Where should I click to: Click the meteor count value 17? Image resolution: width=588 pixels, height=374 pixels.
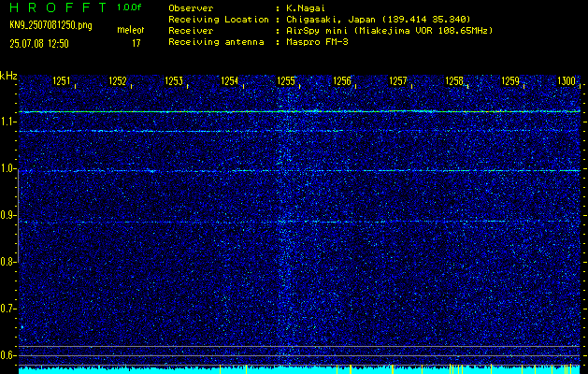click(136, 44)
